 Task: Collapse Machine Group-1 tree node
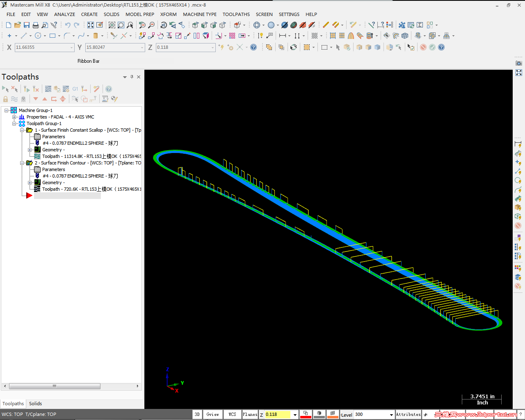(x=7, y=110)
